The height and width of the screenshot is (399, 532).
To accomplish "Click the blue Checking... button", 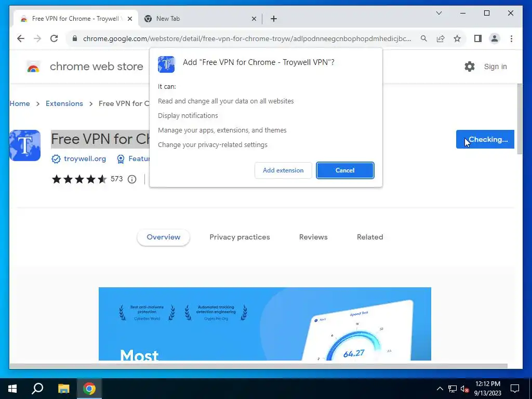I will (x=485, y=139).
